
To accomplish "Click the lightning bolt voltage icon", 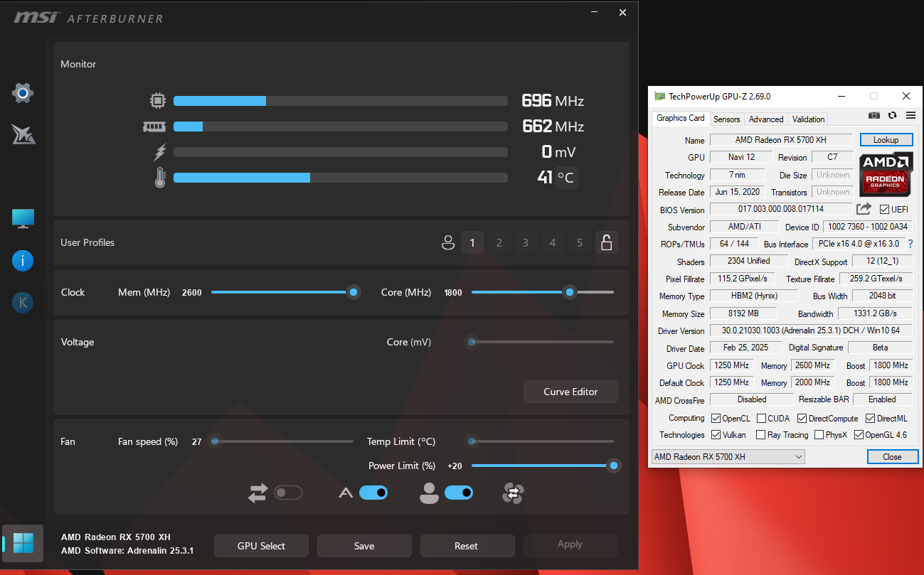I will (x=160, y=152).
